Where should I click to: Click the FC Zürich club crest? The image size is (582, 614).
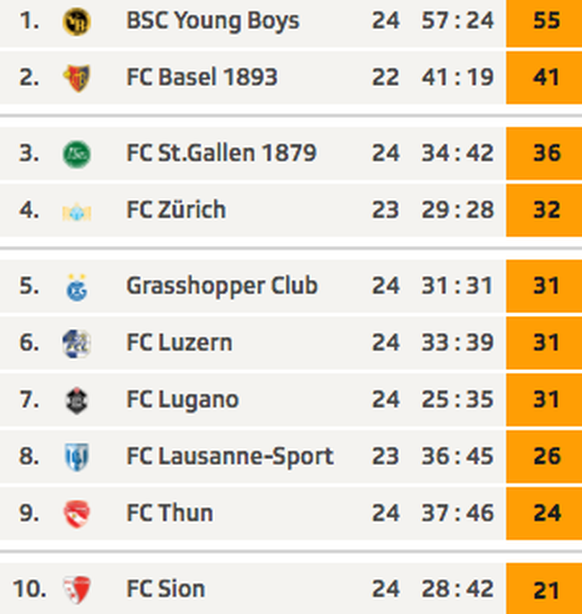pyautogui.click(x=77, y=212)
